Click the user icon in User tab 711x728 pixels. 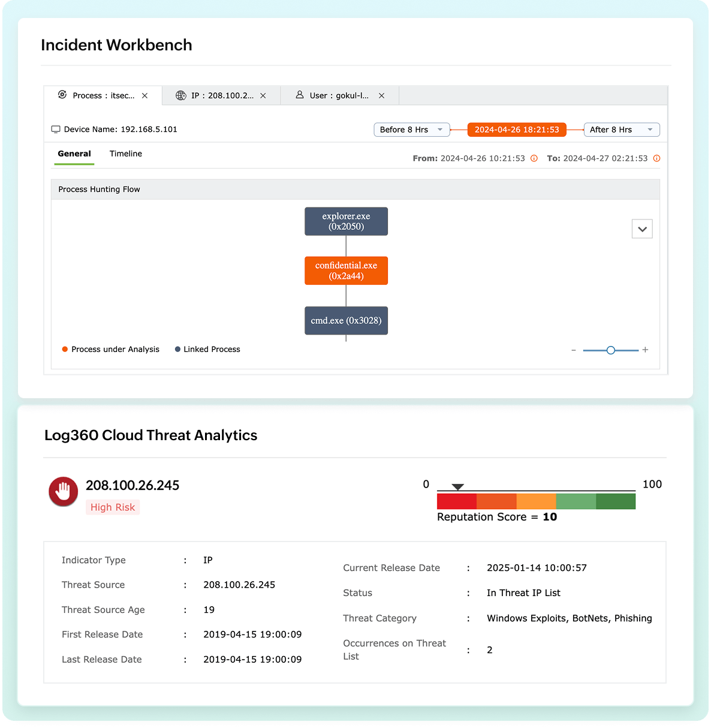pos(300,95)
